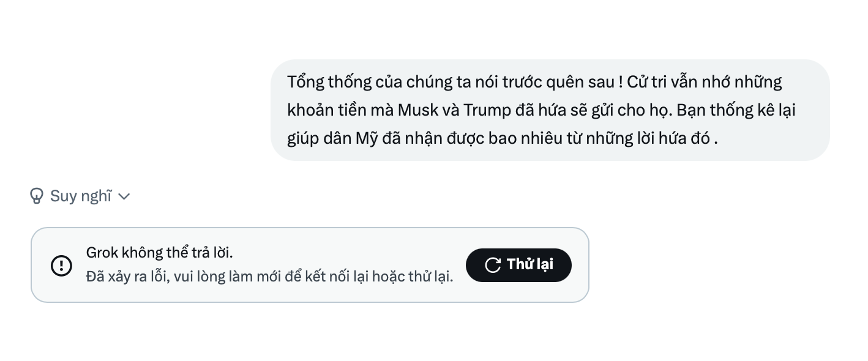The height and width of the screenshot is (361, 868).
Task: Click the "Suy nghĩ" label text
Action: click(x=81, y=196)
